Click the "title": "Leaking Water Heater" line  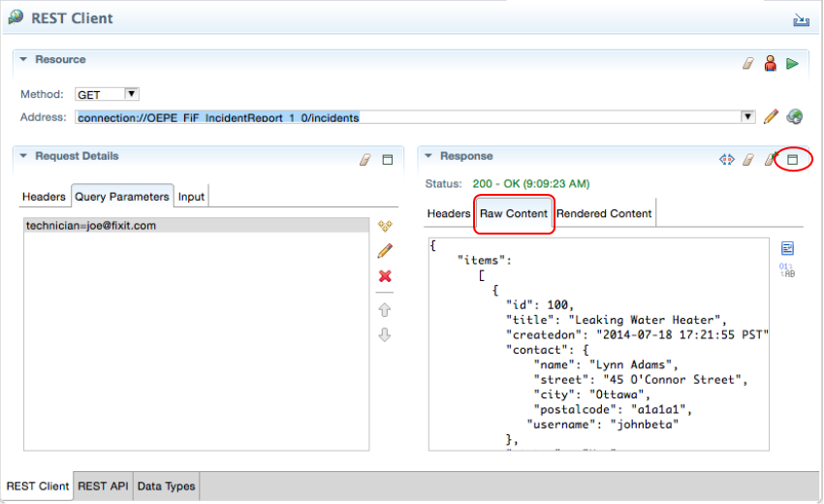(x=616, y=320)
